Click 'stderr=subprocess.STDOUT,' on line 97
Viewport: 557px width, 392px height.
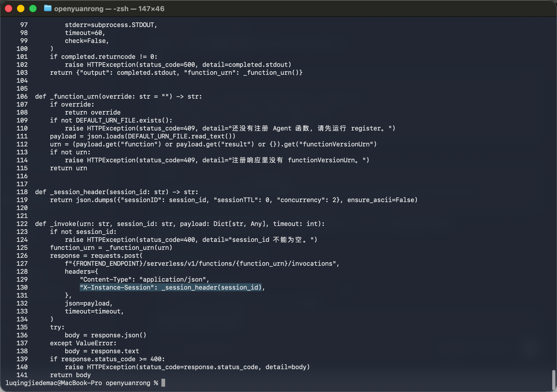click(111, 25)
